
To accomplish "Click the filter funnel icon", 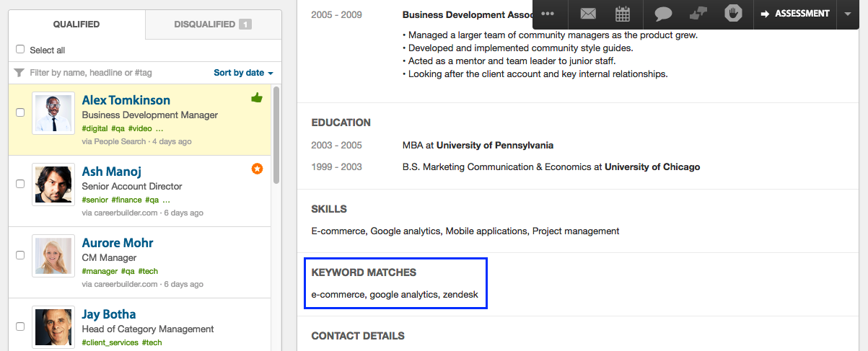I will tap(19, 73).
